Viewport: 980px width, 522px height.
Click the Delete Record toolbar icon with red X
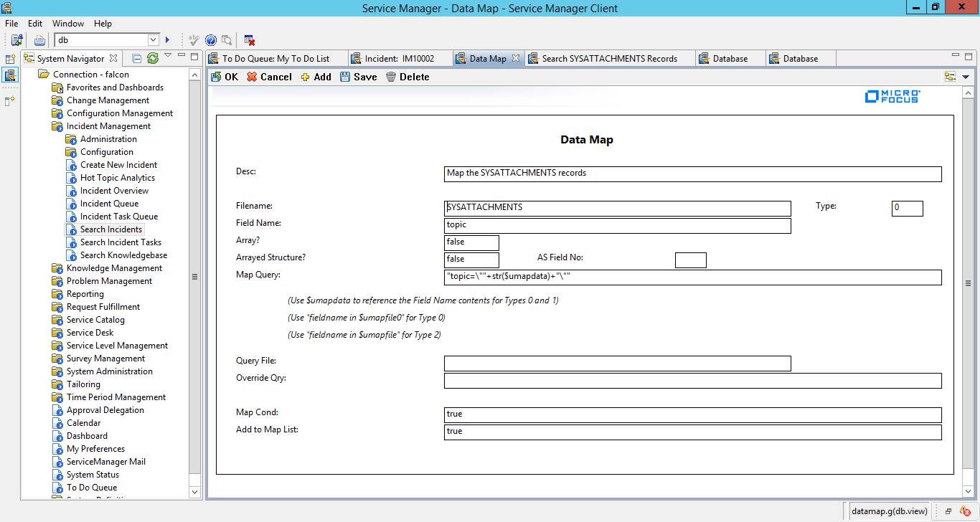pos(248,40)
